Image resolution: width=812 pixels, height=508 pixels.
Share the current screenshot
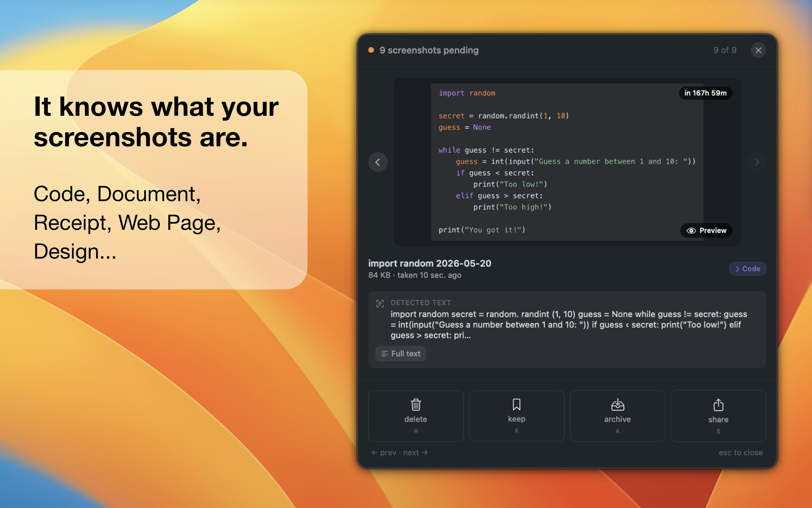click(718, 416)
